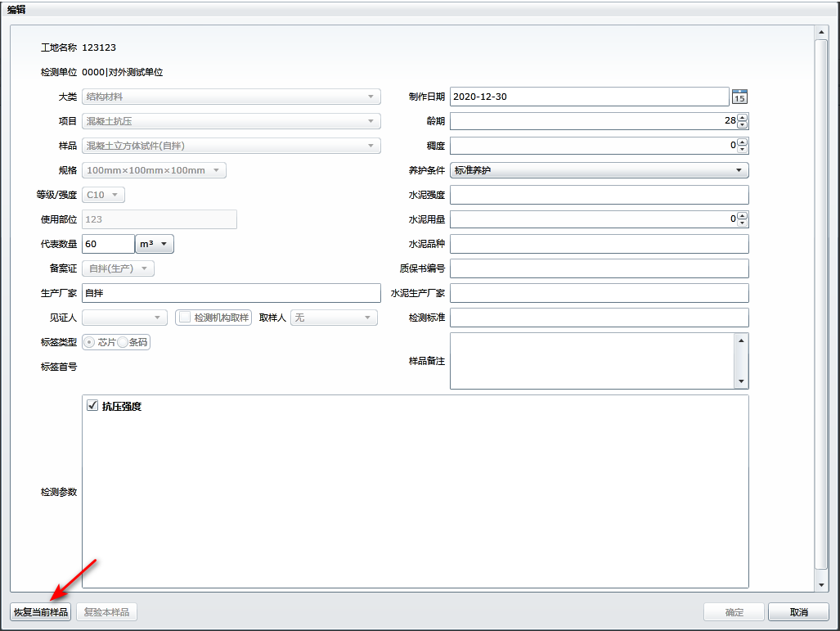Click the 恢复当前样品 button
The height and width of the screenshot is (631, 840).
click(x=41, y=612)
